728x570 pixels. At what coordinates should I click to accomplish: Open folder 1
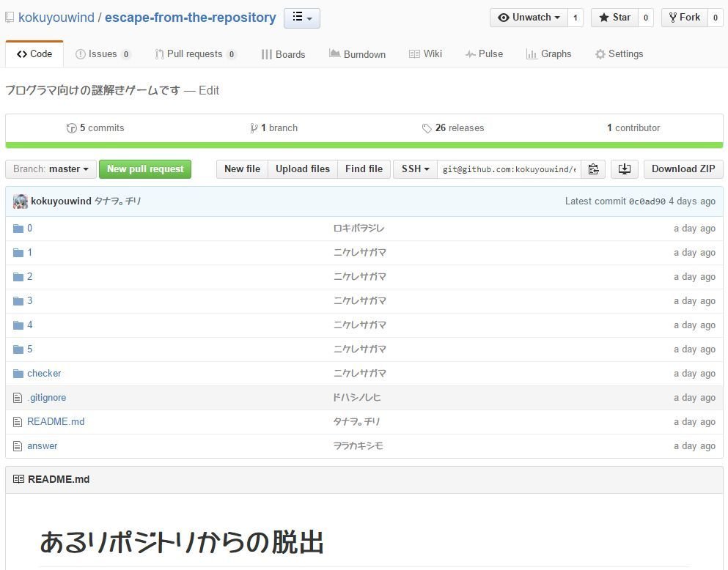pos(30,252)
